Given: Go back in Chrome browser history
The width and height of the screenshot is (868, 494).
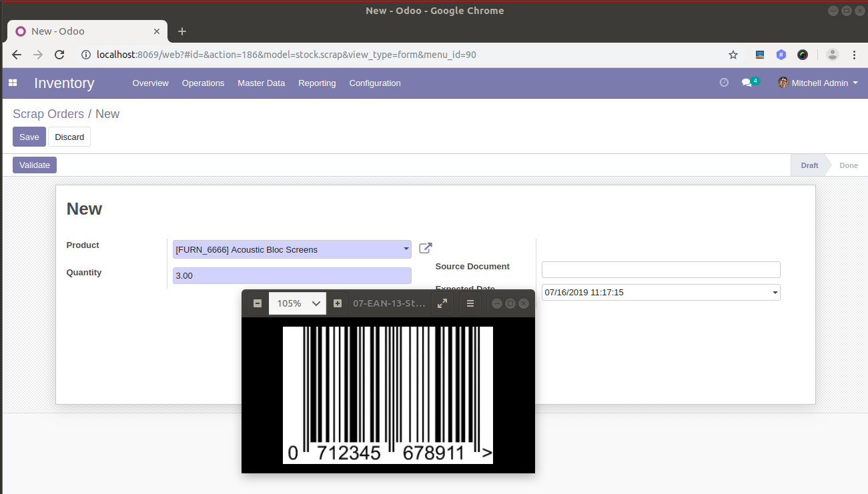Looking at the screenshot, I should click(17, 55).
